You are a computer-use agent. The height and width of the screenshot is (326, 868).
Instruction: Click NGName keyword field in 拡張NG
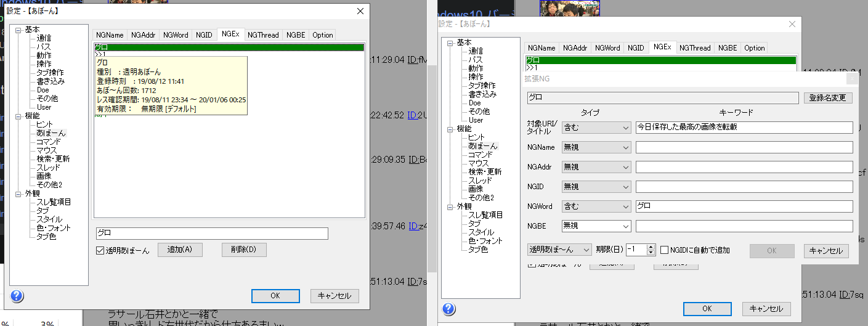point(744,147)
